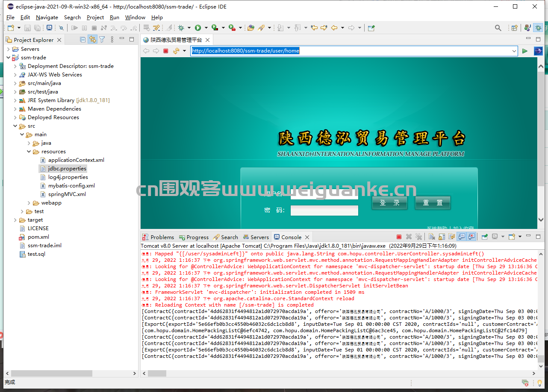548x392 pixels.
Task: Stop loading the browser page
Action: point(166,51)
